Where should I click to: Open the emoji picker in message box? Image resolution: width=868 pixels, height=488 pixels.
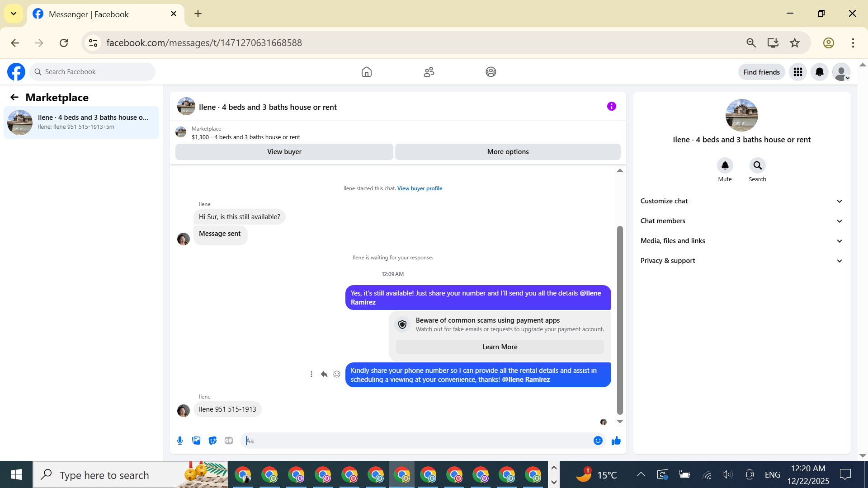[x=598, y=441]
